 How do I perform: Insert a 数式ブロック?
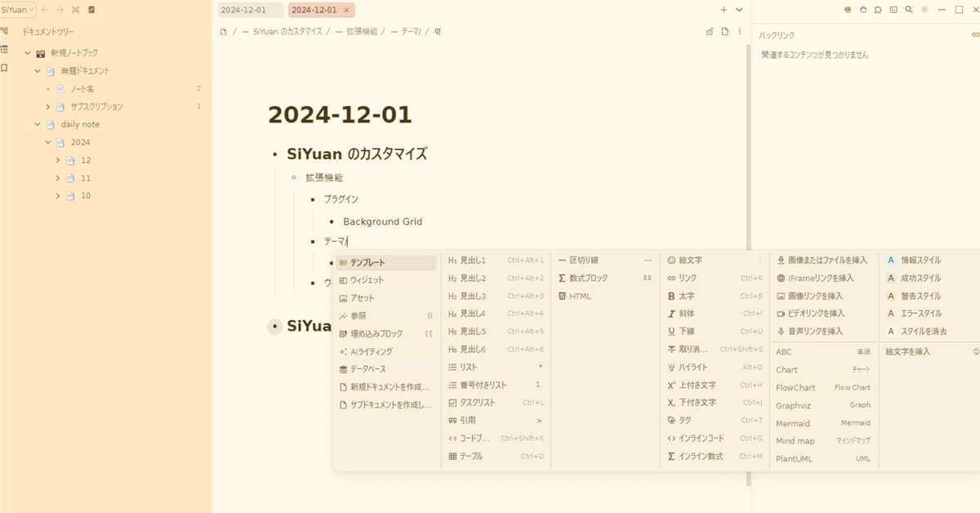605,279
